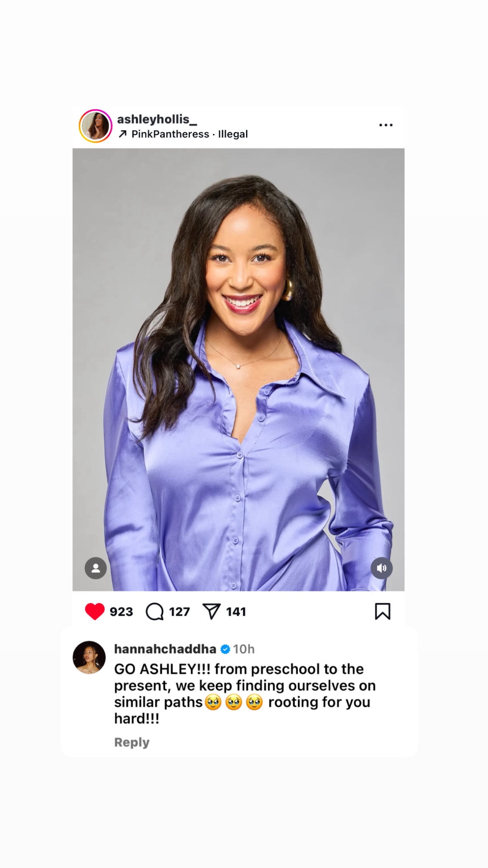Viewport: 488px width, 868px height.
Task: Share the post via the paper plane icon
Action: pos(211,612)
